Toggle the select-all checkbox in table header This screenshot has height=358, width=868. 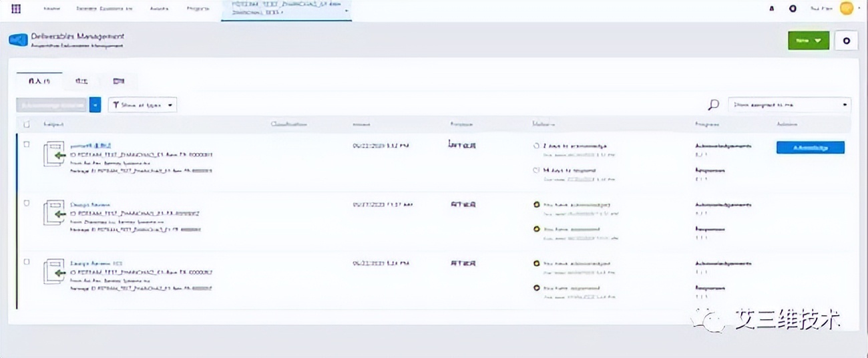click(x=27, y=124)
